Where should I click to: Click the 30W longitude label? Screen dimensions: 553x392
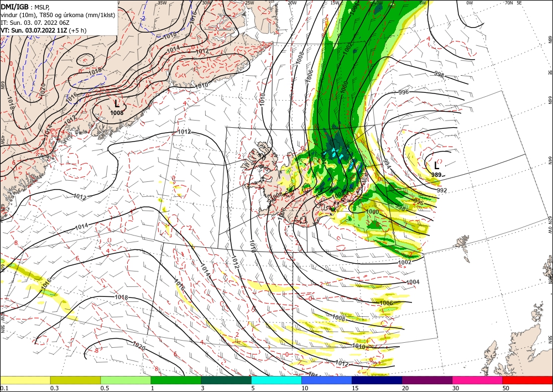click(206, 2)
